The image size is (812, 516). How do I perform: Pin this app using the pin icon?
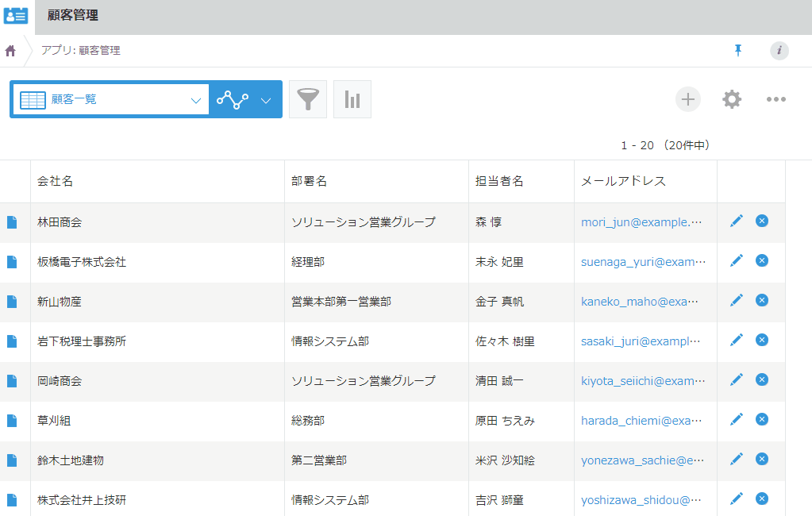pos(737,50)
